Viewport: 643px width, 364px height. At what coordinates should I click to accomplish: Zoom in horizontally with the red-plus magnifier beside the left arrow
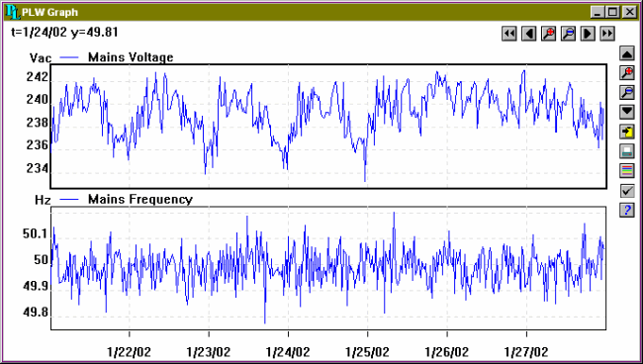click(548, 34)
